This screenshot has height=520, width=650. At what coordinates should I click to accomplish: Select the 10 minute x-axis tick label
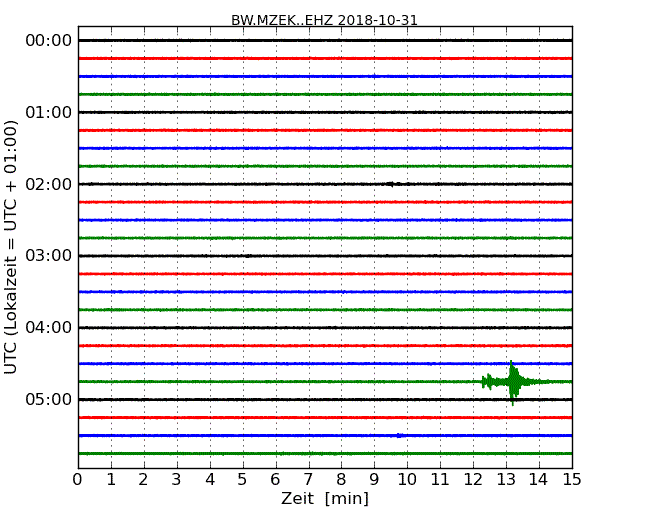coord(407,479)
